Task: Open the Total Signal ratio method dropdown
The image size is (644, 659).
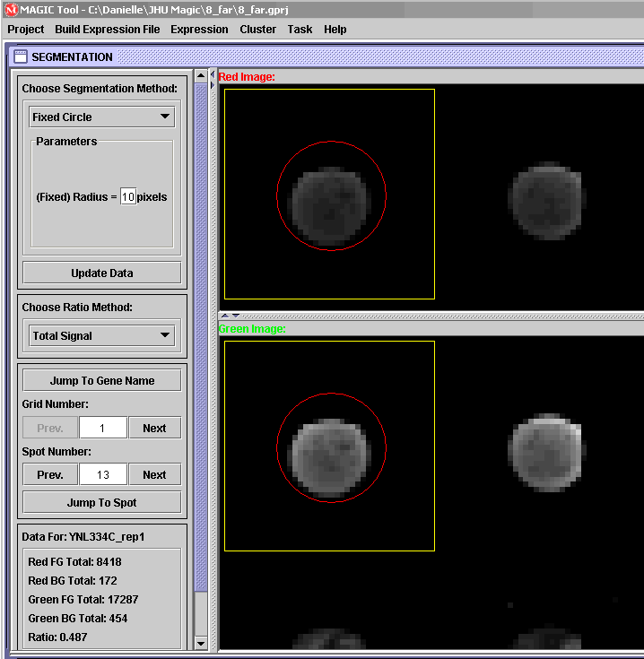Action: click(101, 335)
